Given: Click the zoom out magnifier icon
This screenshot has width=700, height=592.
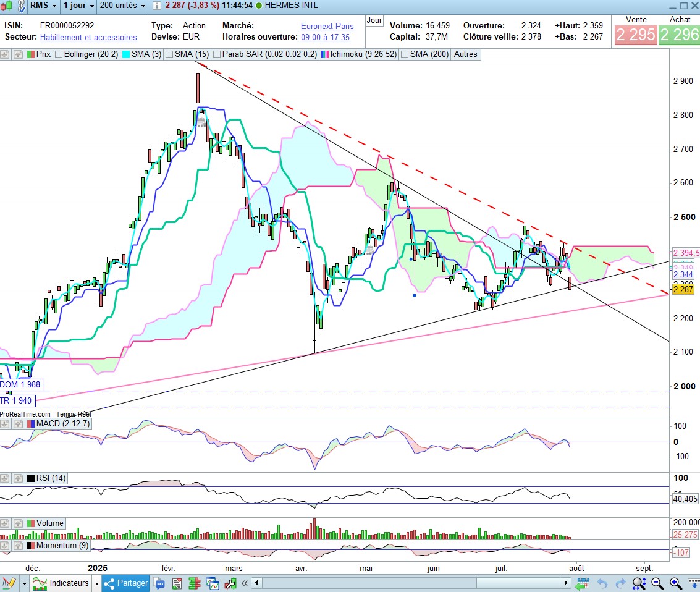Looking at the screenshot, I should click(x=657, y=583).
